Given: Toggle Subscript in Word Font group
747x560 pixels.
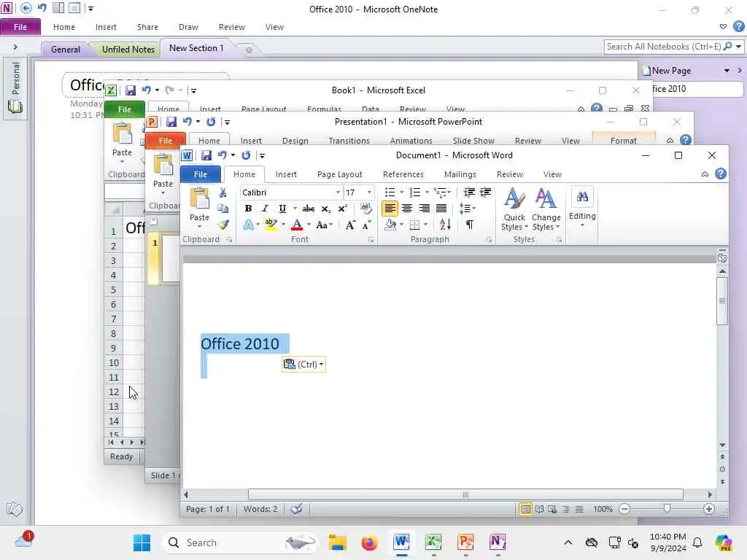Looking at the screenshot, I should 326,209.
